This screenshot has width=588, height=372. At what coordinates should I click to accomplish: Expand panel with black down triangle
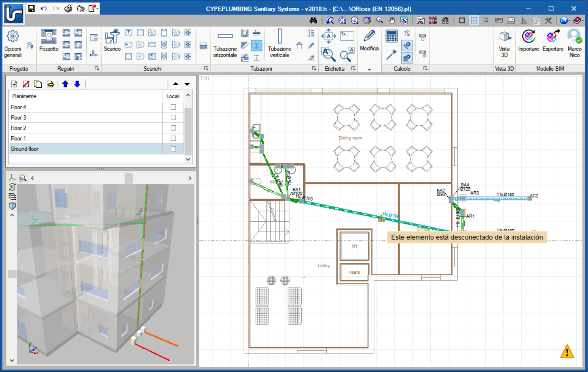tap(187, 84)
